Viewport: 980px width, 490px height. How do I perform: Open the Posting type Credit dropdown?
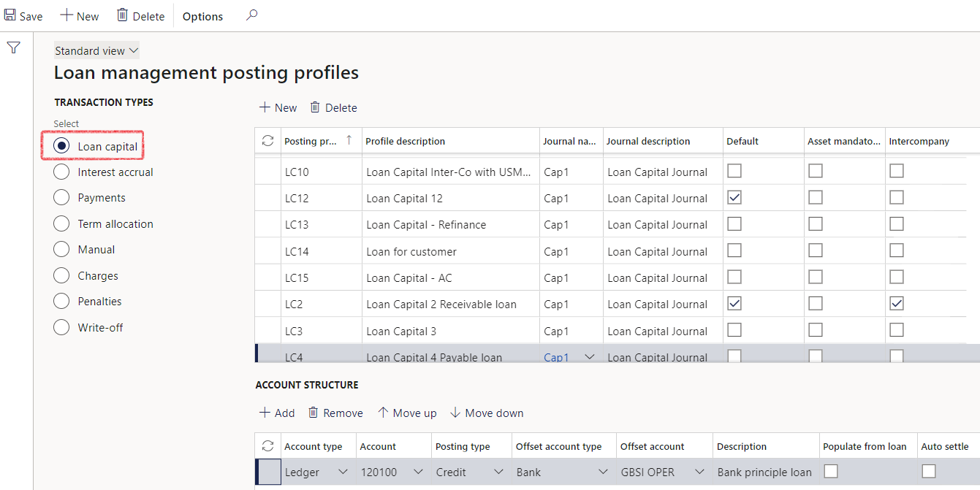(x=498, y=472)
